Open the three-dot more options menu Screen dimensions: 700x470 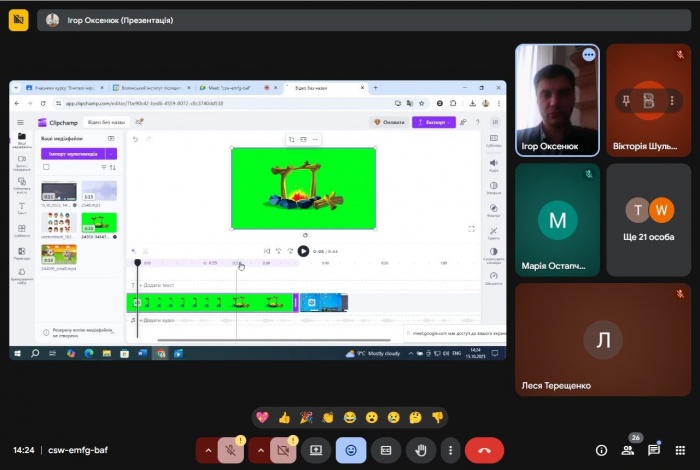pyautogui.click(x=451, y=450)
